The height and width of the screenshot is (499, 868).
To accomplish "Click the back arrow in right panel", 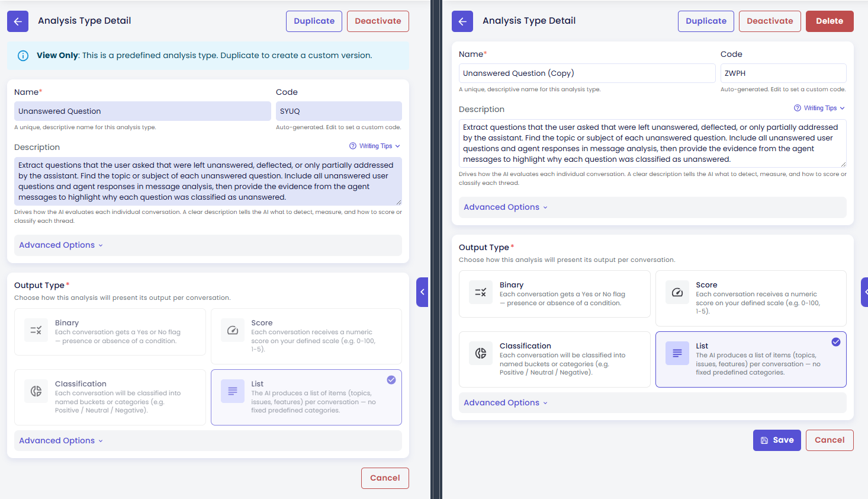I will (x=462, y=21).
